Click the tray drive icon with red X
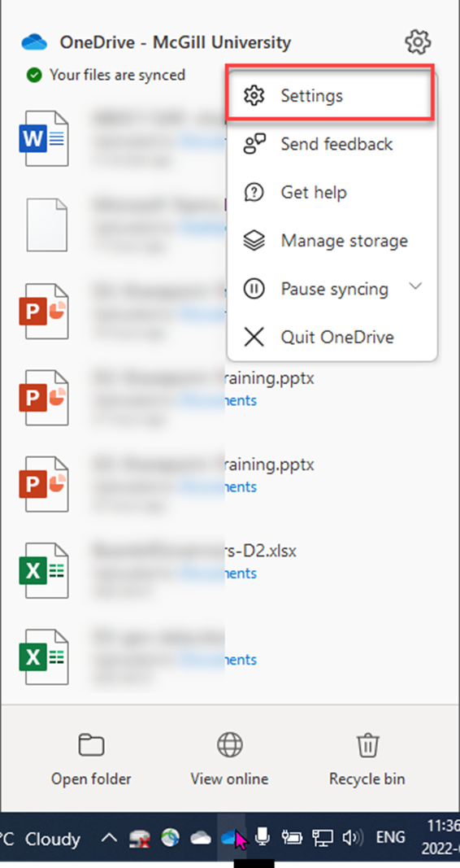This screenshot has height=868, width=460. [140, 839]
